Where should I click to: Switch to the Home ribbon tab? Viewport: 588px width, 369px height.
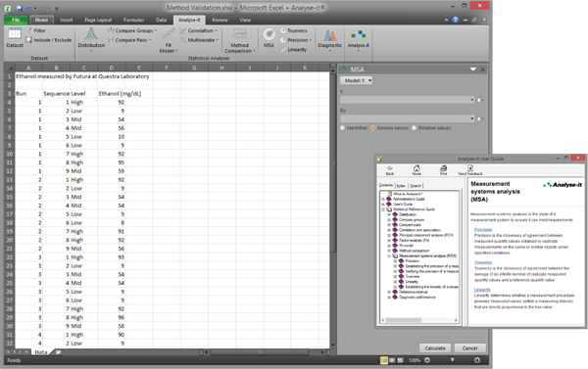pyautogui.click(x=41, y=20)
